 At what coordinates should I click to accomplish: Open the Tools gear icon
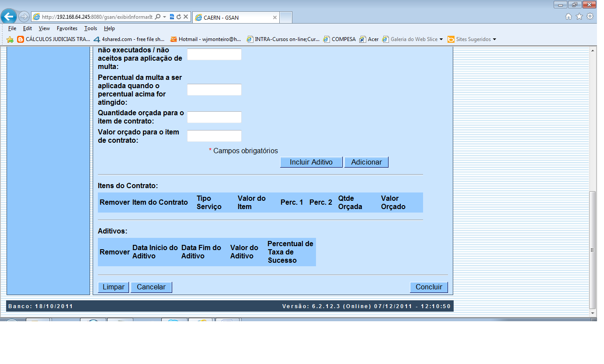(590, 17)
